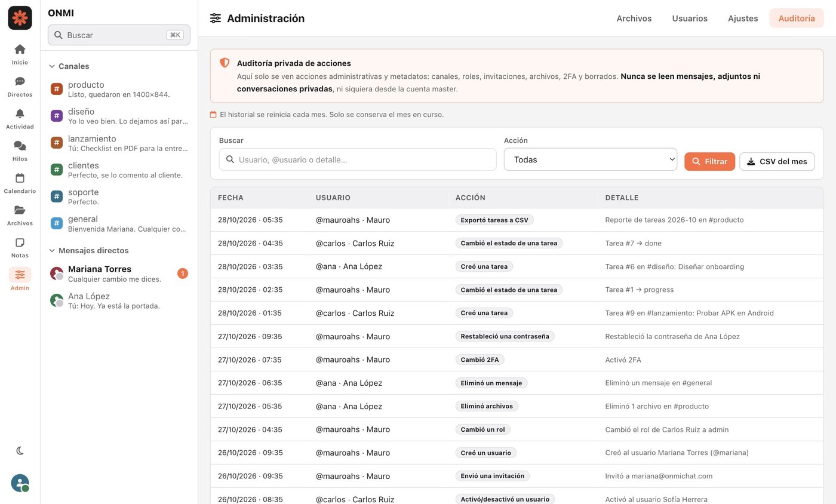Click the Eliminó un mensaje tag
The width and height of the screenshot is (836, 504).
(491, 383)
